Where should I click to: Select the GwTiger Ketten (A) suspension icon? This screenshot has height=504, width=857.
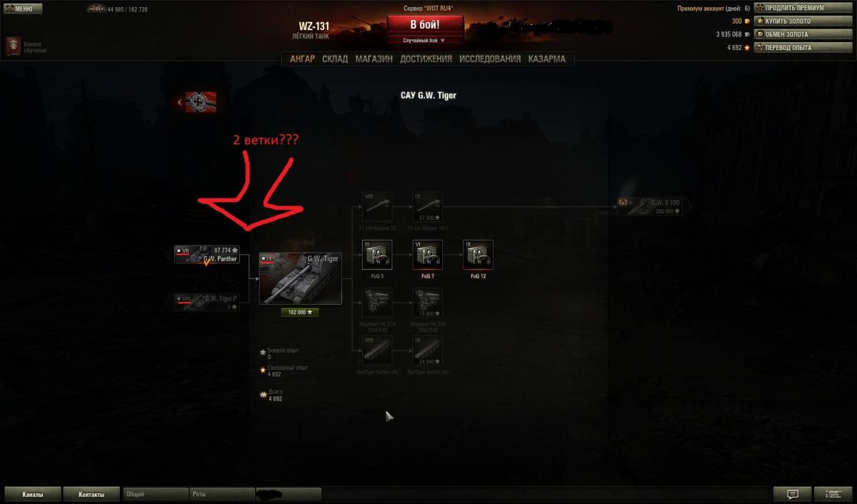pos(377,351)
